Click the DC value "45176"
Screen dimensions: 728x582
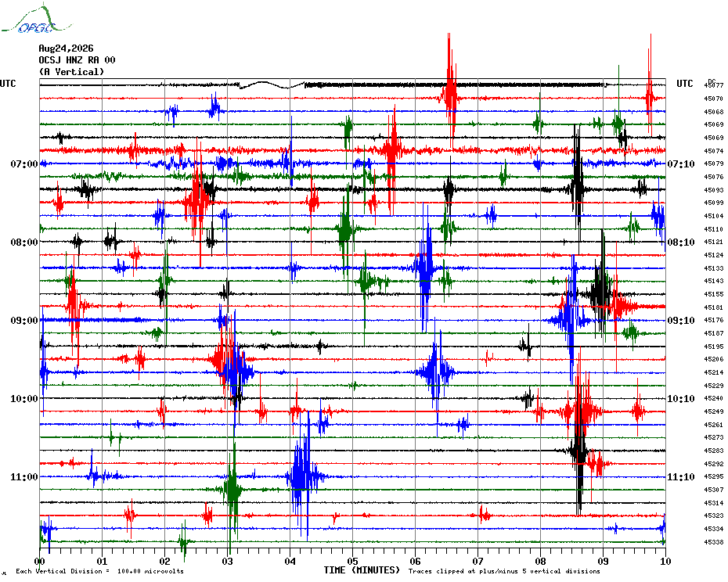(714, 320)
